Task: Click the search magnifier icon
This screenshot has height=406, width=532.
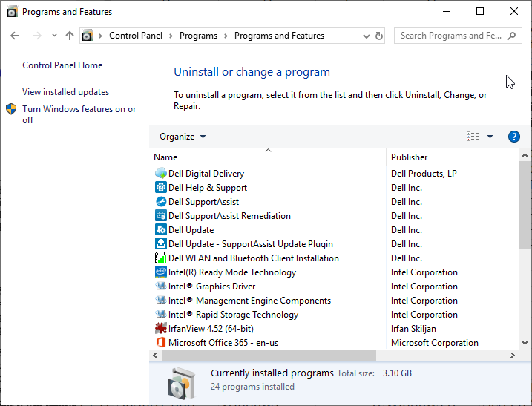Action: (512, 36)
